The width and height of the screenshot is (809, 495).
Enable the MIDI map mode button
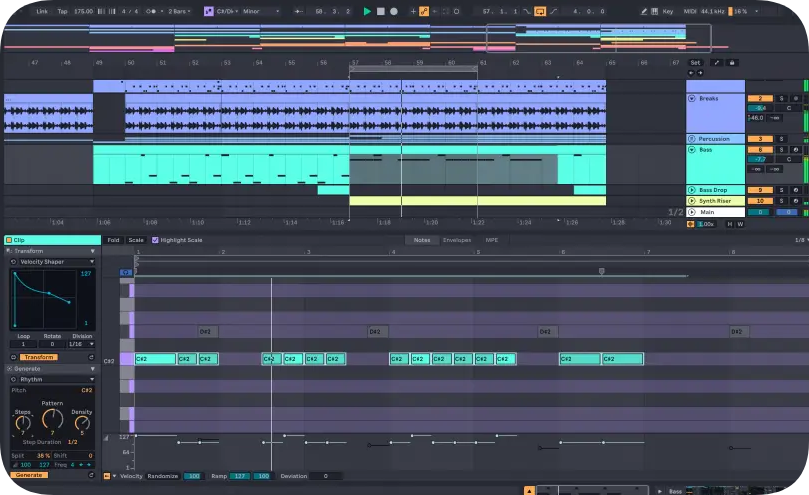(x=690, y=11)
